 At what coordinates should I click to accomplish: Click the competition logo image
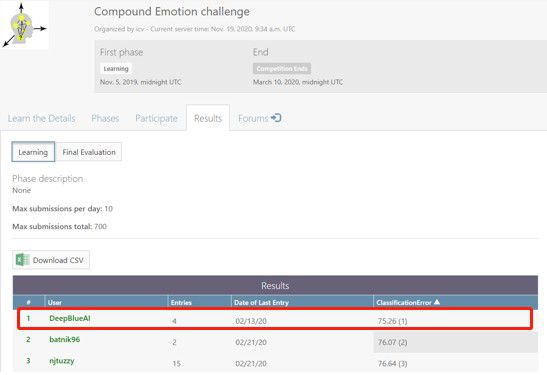[24, 25]
